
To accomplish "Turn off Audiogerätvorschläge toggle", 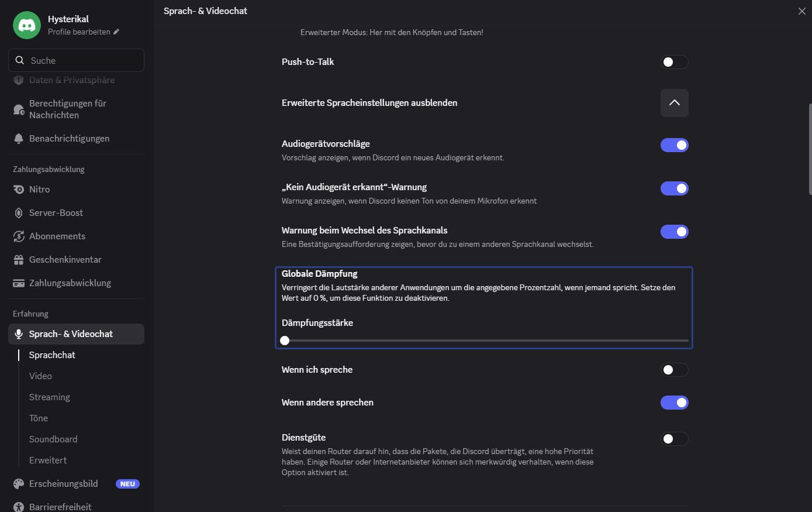I will pos(675,145).
